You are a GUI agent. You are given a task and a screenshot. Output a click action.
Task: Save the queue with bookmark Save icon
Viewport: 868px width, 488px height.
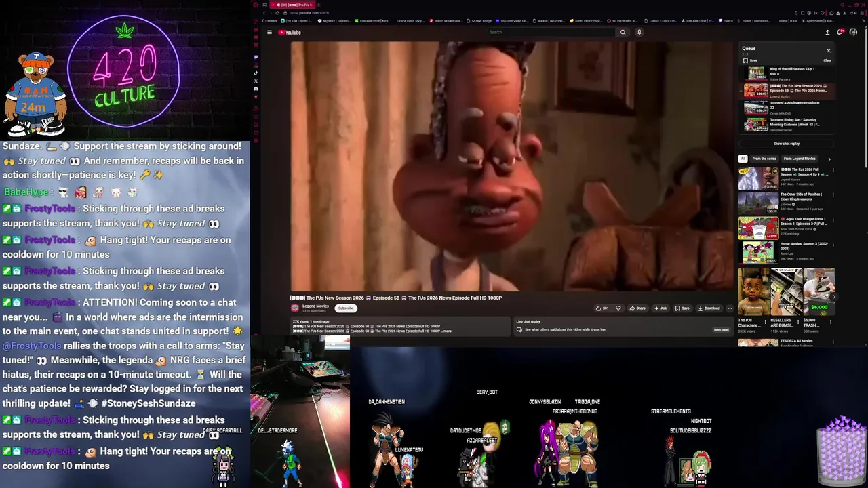[749, 60]
